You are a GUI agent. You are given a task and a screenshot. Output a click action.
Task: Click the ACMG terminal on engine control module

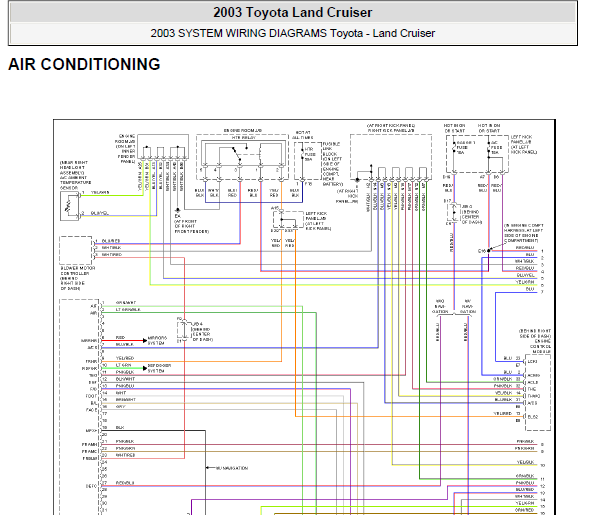click(x=533, y=375)
